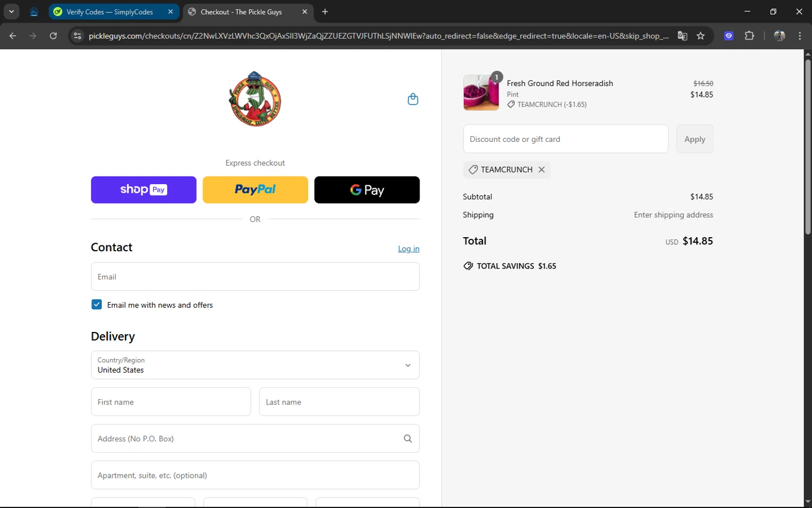Screen dimensions: 812x508
Task: Remove the TEAMCRUNCH discount code
Action: [x=541, y=170]
